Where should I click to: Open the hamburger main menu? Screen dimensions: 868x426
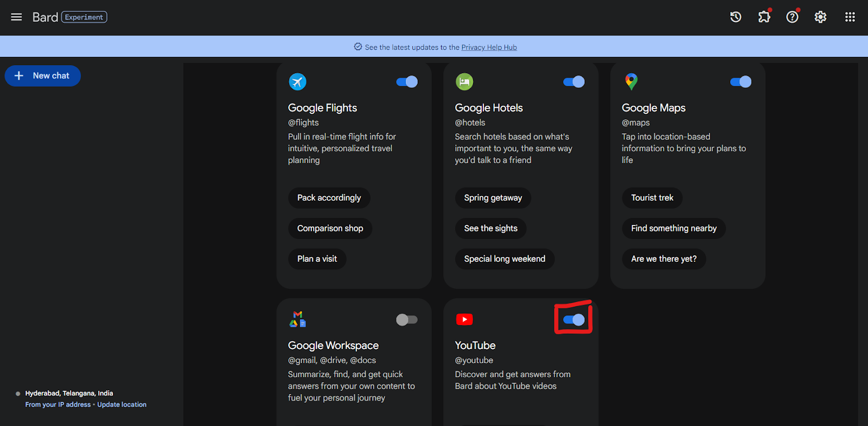(16, 17)
